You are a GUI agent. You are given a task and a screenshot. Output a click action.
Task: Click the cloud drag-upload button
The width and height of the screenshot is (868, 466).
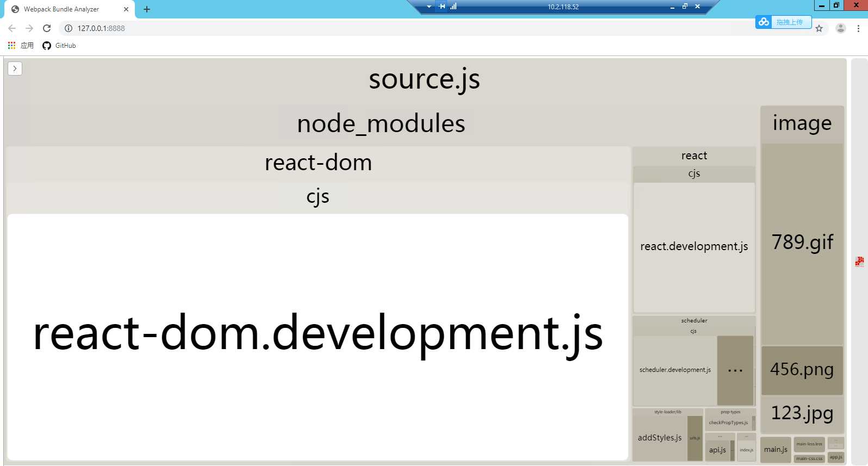pyautogui.click(x=783, y=22)
